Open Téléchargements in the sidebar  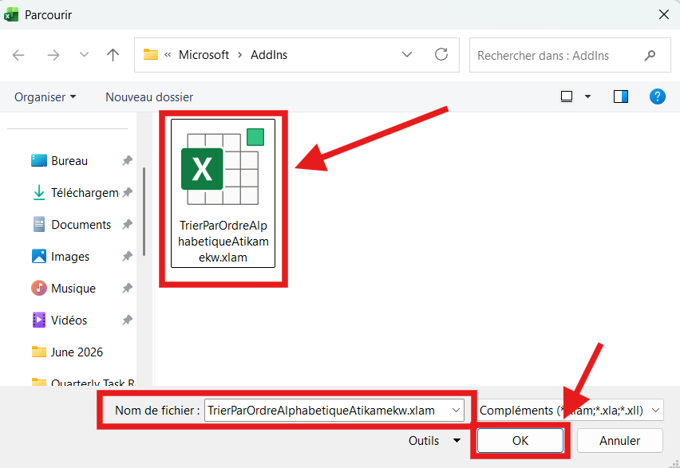[x=76, y=193]
